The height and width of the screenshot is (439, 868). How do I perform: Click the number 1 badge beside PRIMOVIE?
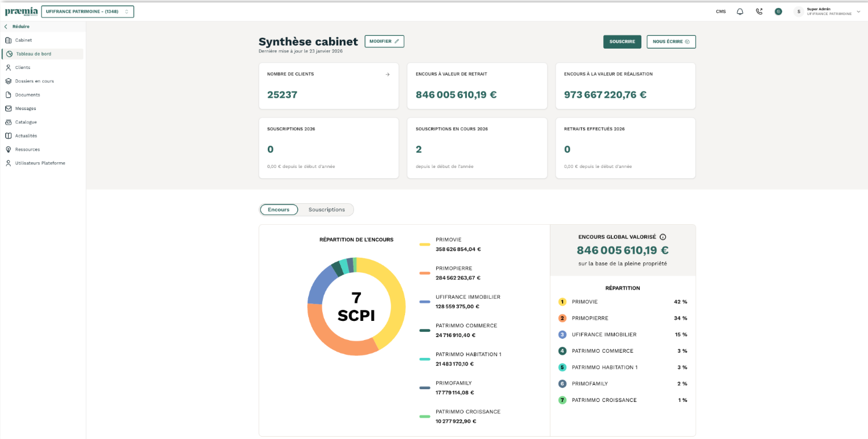562,302
